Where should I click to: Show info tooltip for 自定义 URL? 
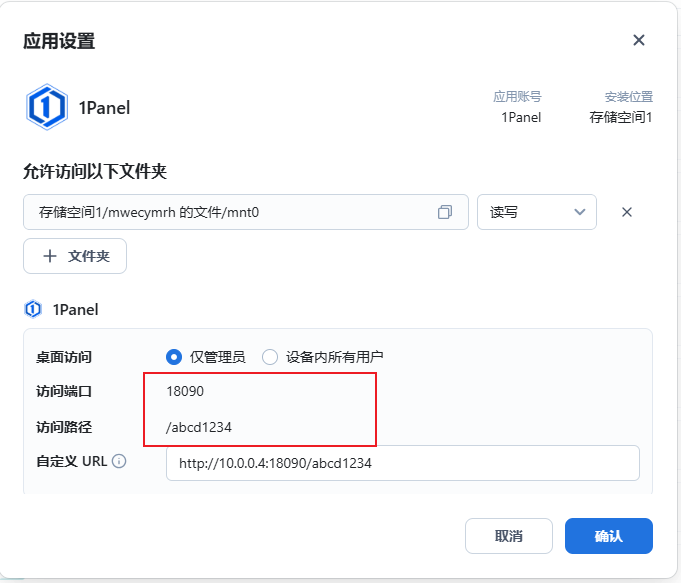(x=119, y=461)
